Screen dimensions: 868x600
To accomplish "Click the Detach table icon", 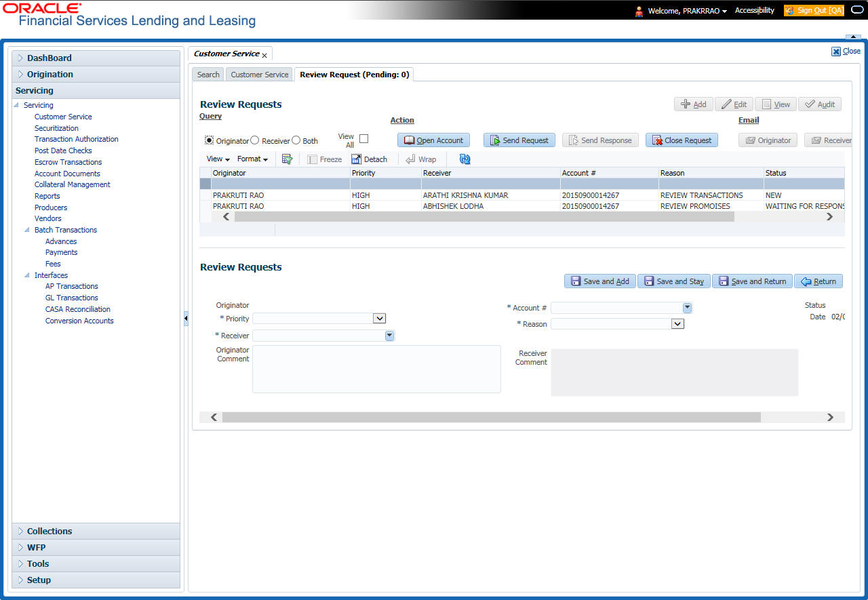I will pos(369,159).
